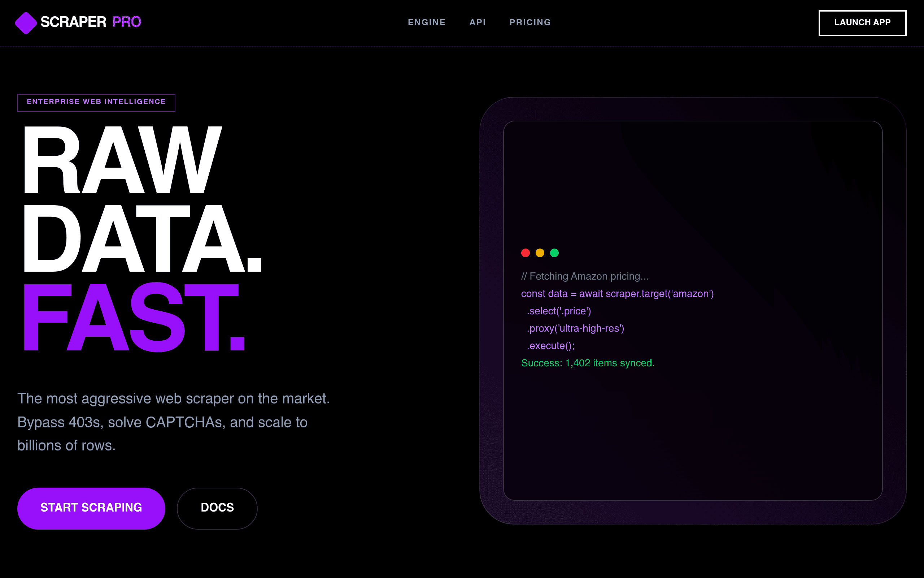Viewport: 924px width, 578px height.
Task: Click the red dot in code window
Action: point(526,253)
